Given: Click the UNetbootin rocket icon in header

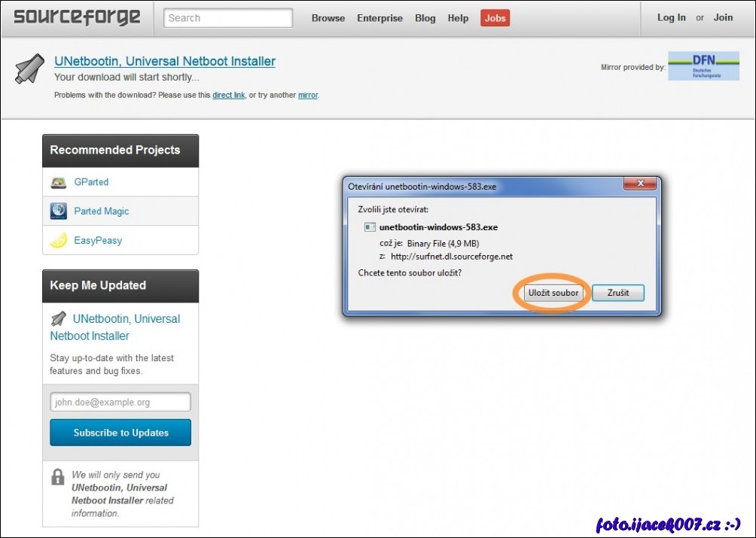Looking at the screenshot, I should pos(29,69).
